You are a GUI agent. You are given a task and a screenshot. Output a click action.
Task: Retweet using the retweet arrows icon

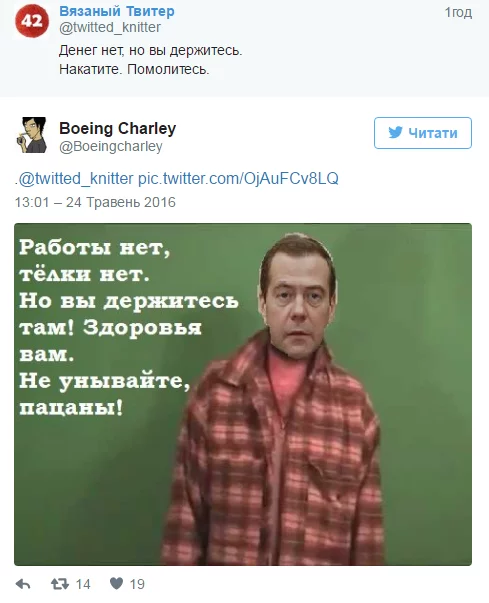point(60,585)
